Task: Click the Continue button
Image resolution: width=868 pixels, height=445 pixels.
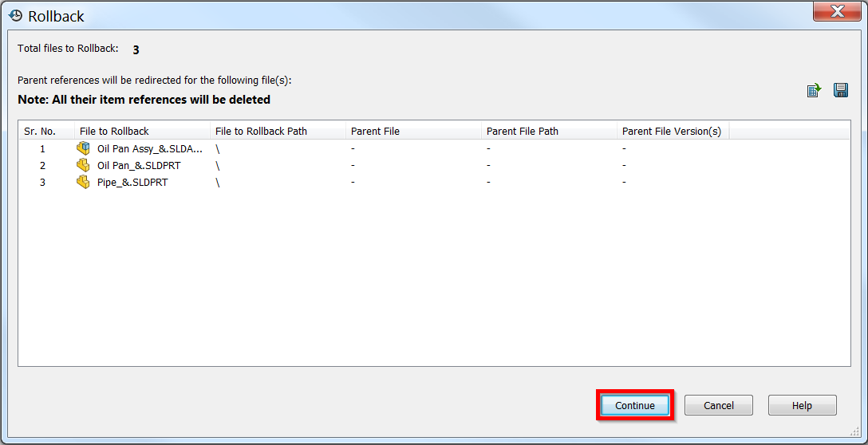Action: click(635, 405)
